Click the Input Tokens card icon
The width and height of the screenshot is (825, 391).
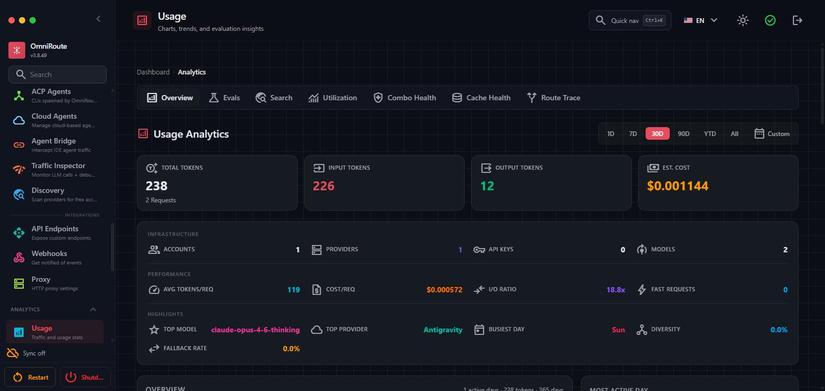(319, 168)
